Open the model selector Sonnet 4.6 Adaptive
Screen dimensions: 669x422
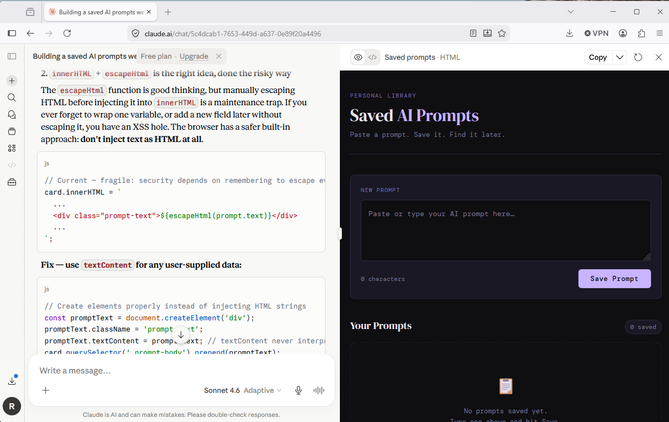pyautogui.click(x=242, y=390)
